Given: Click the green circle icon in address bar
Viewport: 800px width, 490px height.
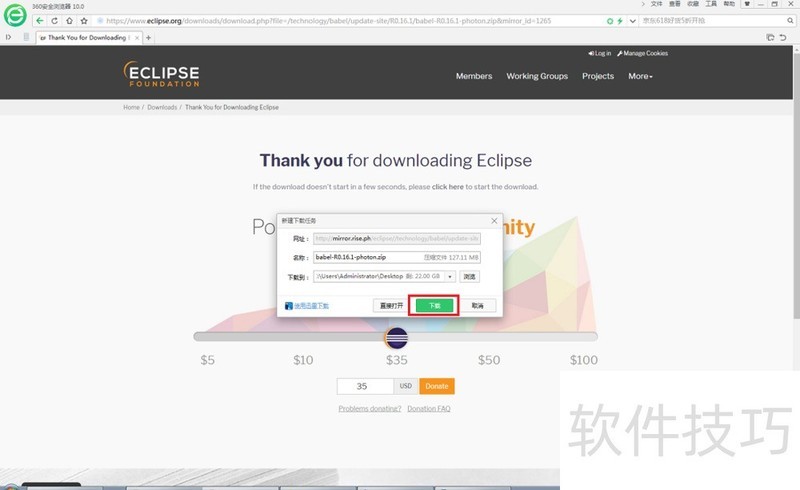Looking at the screenshot, I should (610, 21).
